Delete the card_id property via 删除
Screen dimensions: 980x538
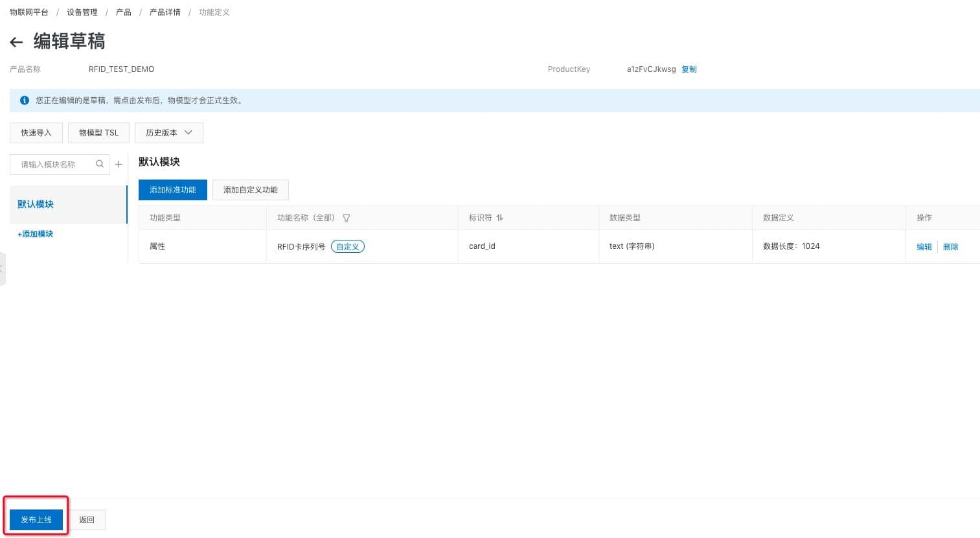coord(951,247)
